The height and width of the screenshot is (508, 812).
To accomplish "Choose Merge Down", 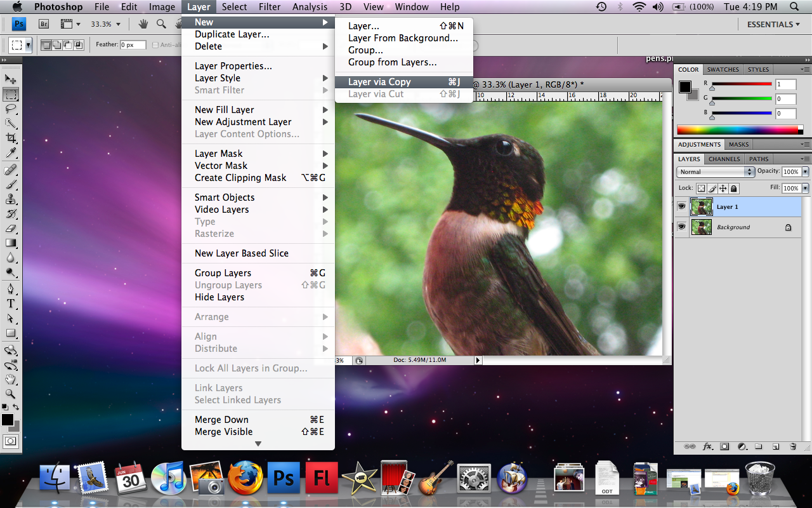I will click(258, 420).
